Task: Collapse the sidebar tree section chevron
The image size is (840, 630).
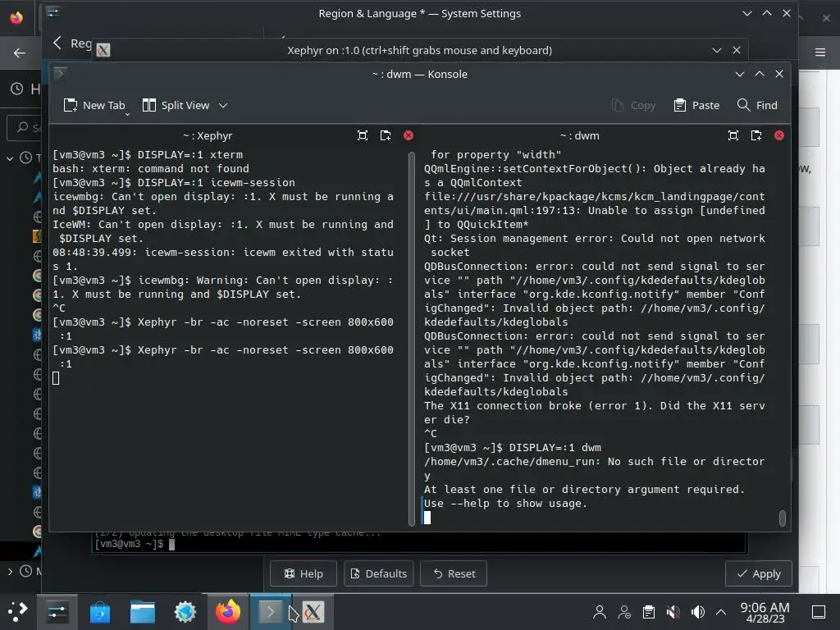Action: [x=10, y=158]
